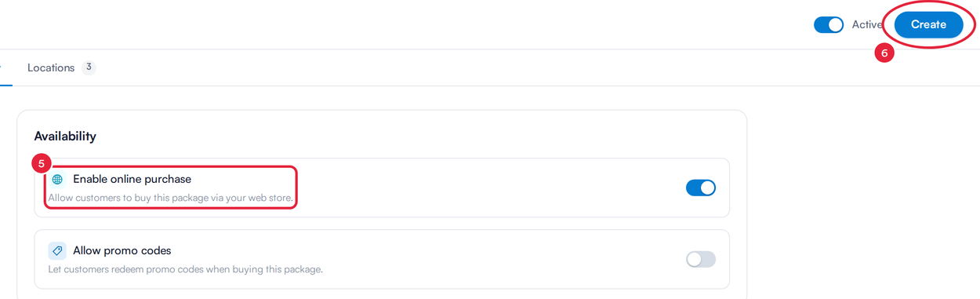Click empty space in the Enable online purchase row
Image resolution: width=980 pixels, height=299 pixels.
(486, 188)
